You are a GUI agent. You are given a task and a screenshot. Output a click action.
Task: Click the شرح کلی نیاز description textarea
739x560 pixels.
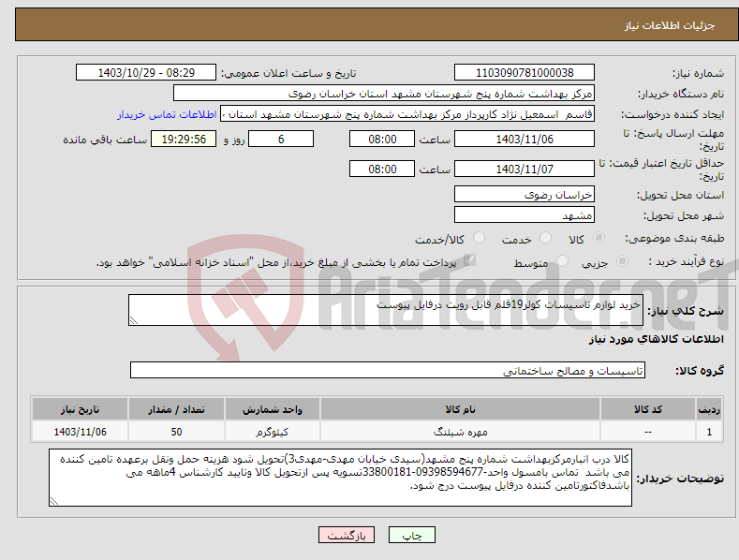pos(386,310)
